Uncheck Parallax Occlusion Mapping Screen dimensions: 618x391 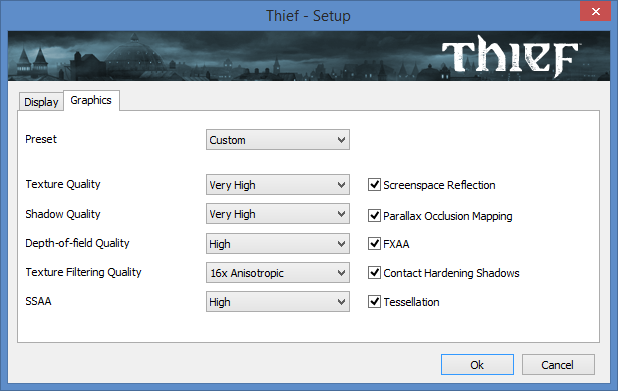click(374, 216)
